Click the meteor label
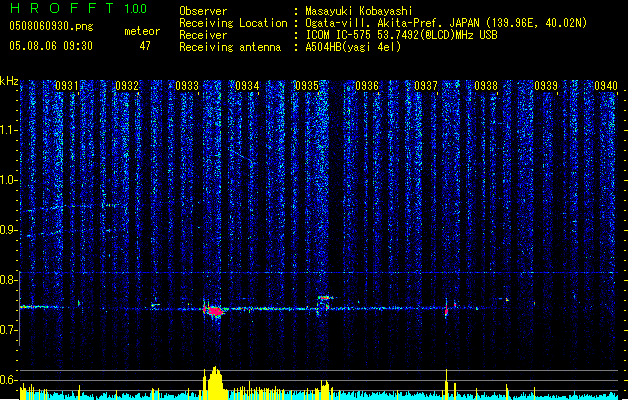Viewport: 629px width, 400px height. [x=142, y=31]
